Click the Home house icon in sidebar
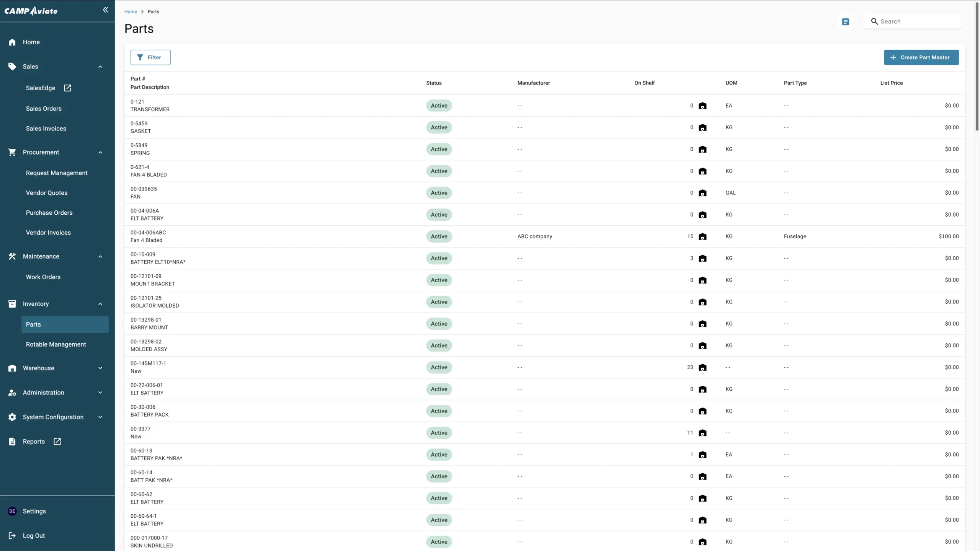The height and width of the screenshot is (551, 980). [12, 42]
